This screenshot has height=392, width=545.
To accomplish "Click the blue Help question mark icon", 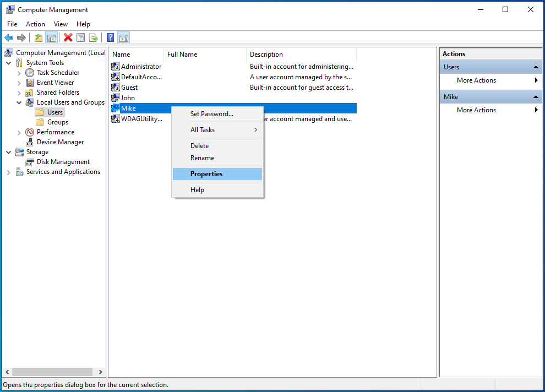I will tap(110, 37).
